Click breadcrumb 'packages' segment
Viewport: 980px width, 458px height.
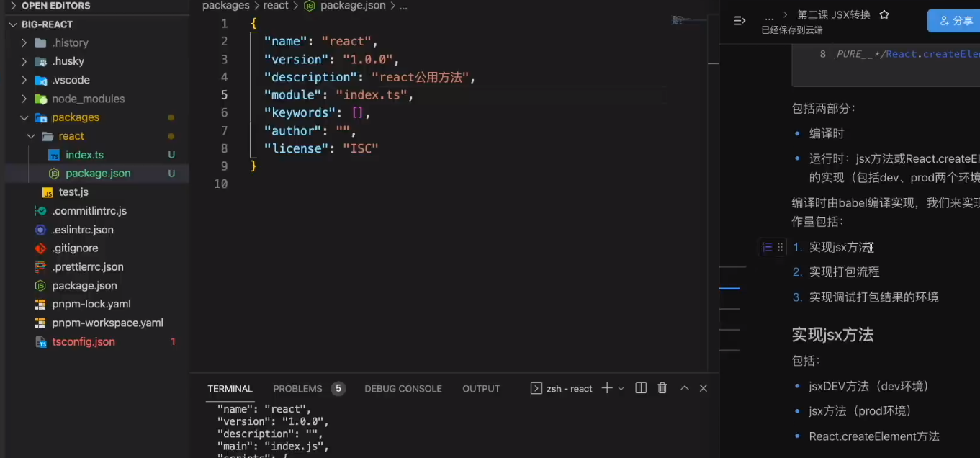[x=225, y=6]
